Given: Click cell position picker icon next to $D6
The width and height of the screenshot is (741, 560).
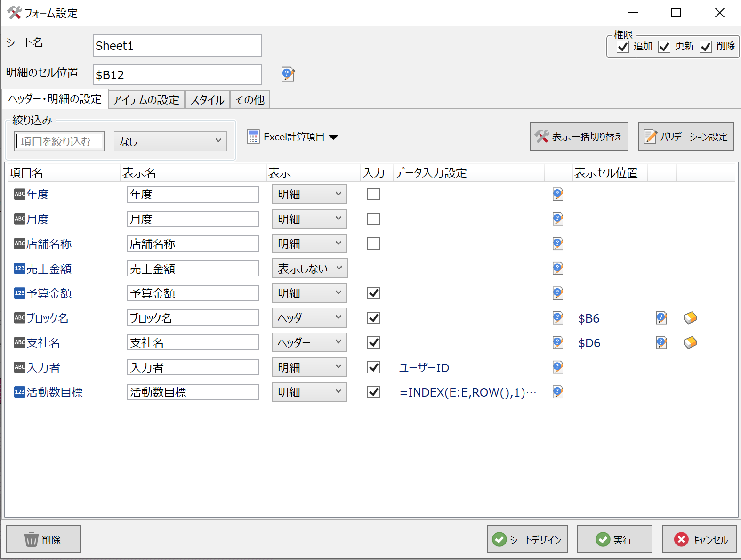Looking at the screenshot, I should tap(661, 342).
